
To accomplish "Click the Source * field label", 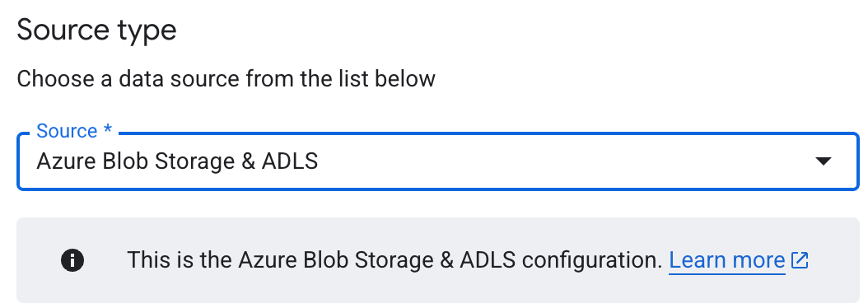I will (x=74, y=131).
